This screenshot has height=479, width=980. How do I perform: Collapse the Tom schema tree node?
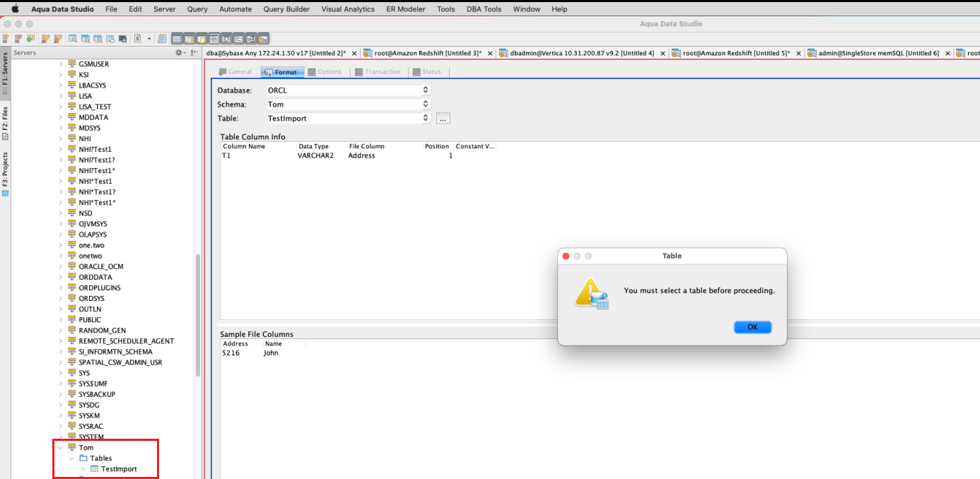pos(60,448)
